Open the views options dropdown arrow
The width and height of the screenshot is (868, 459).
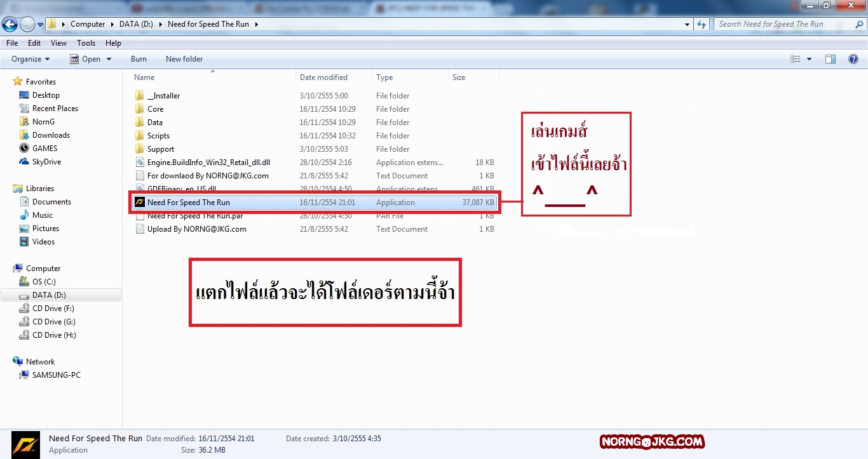click(x=809, y=59)
